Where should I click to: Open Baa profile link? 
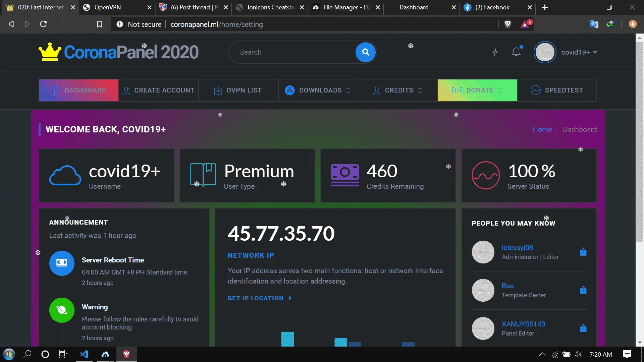pyautogui.click(x=507, y=286)
